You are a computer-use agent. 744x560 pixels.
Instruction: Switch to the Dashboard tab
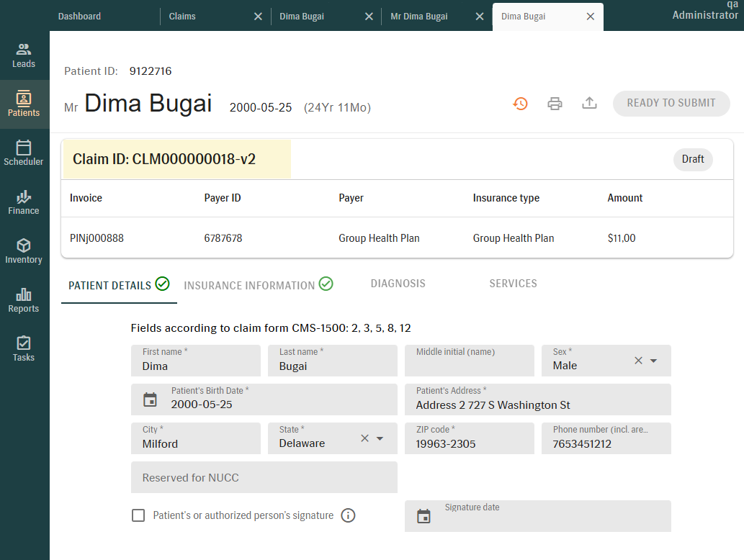pos(79,16)
